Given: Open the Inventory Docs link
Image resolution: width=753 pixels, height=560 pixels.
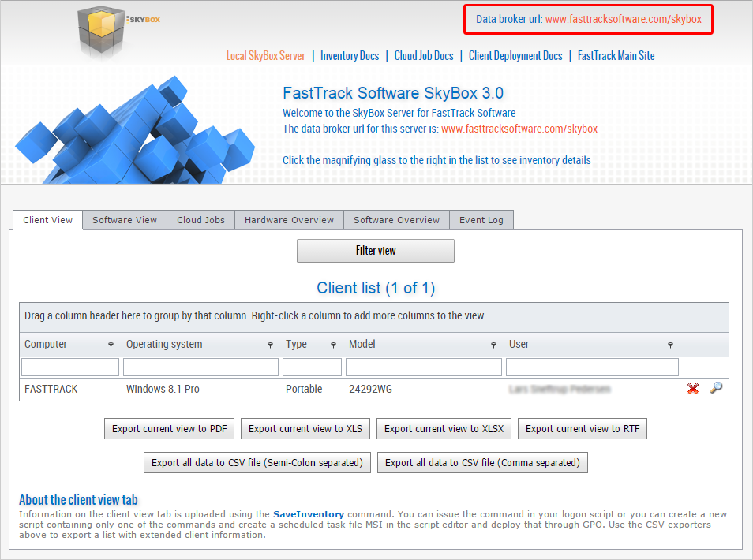Looking at the screenshot, I should [x=350, y=56].
